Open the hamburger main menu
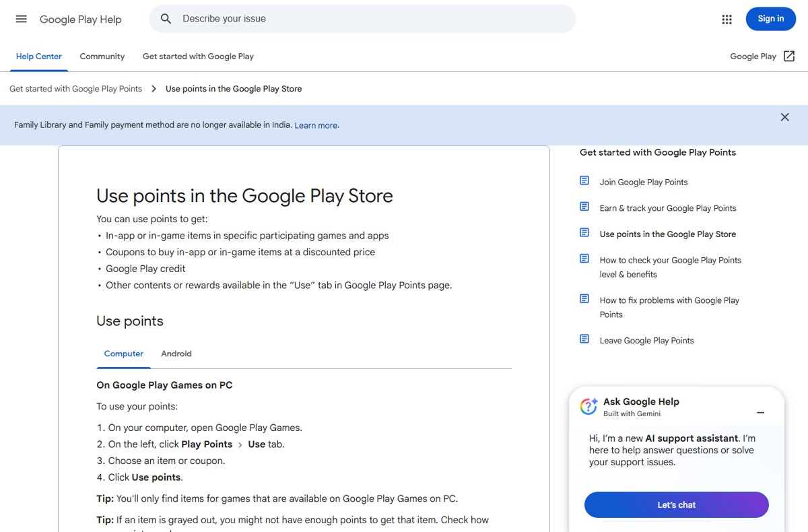The height and width of the screenshot is (532, 808). [22, 19]
